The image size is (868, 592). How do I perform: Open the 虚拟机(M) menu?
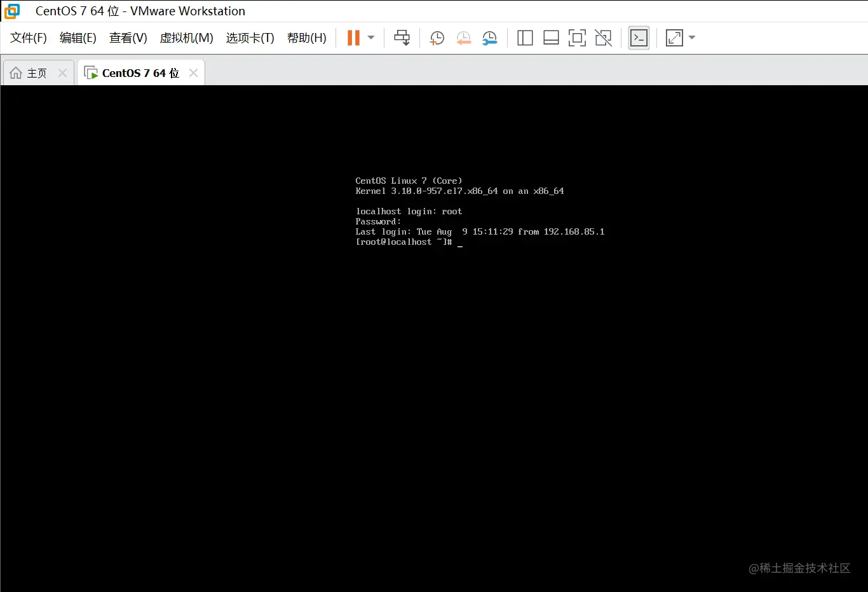pyautogui.click(x=187, y=38)
